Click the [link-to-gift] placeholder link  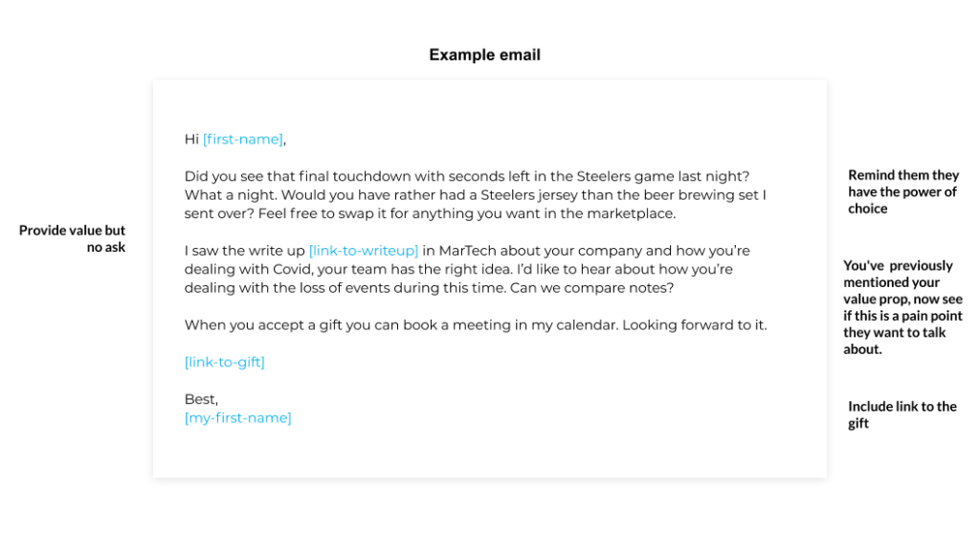pos(224,362)
